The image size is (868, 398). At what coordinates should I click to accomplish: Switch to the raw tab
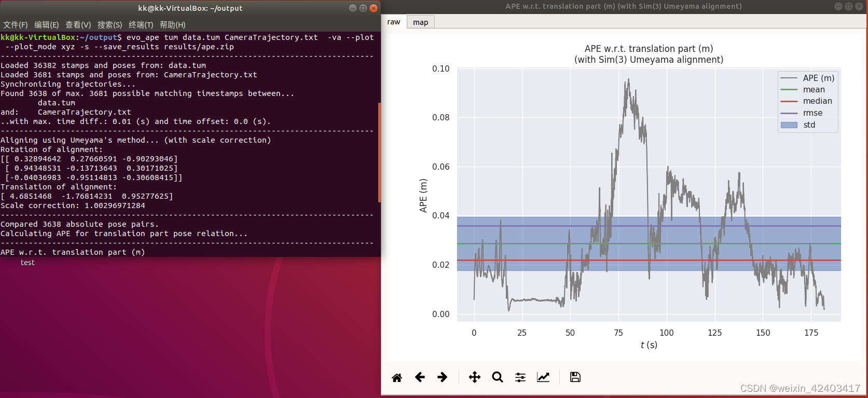[x=394, y=22]
